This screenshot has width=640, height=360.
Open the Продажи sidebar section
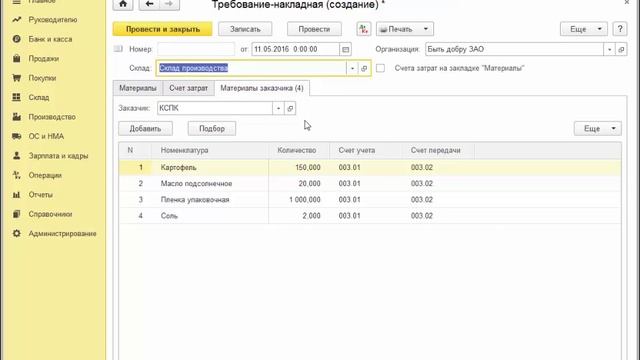(44, 59)
